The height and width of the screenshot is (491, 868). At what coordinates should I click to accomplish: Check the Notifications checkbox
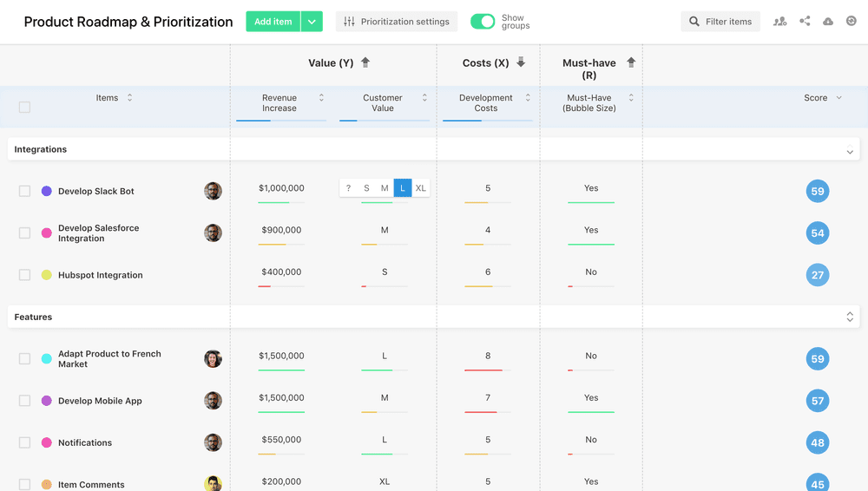click(24, 442)
